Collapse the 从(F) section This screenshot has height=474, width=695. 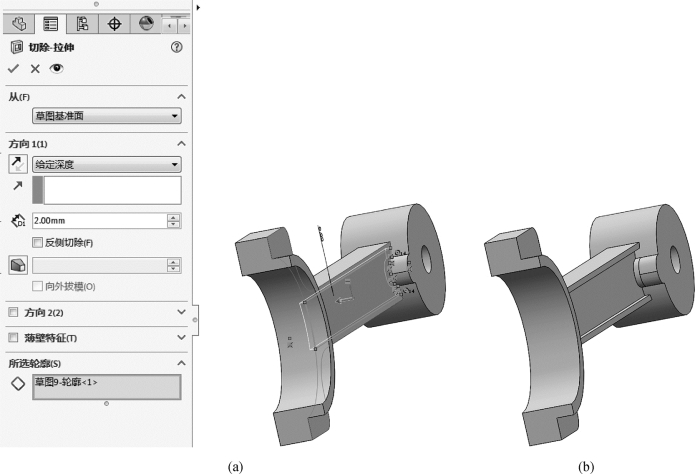point(181,96)
